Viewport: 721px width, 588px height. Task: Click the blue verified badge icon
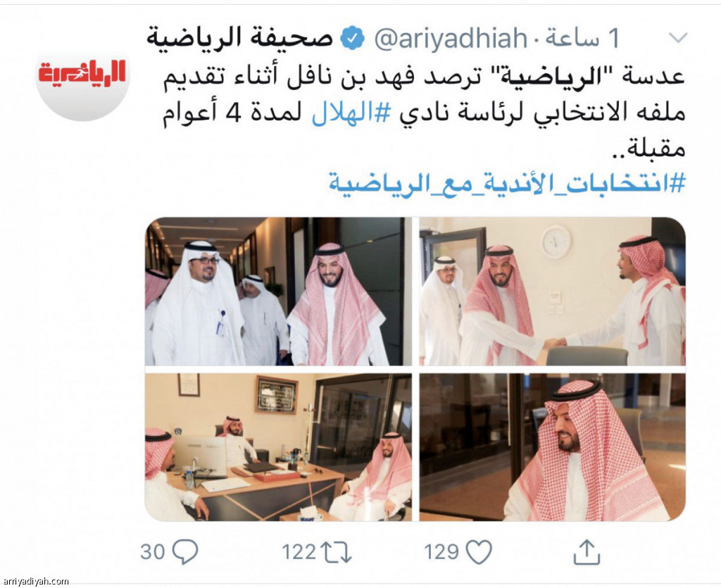click(352, 39)
